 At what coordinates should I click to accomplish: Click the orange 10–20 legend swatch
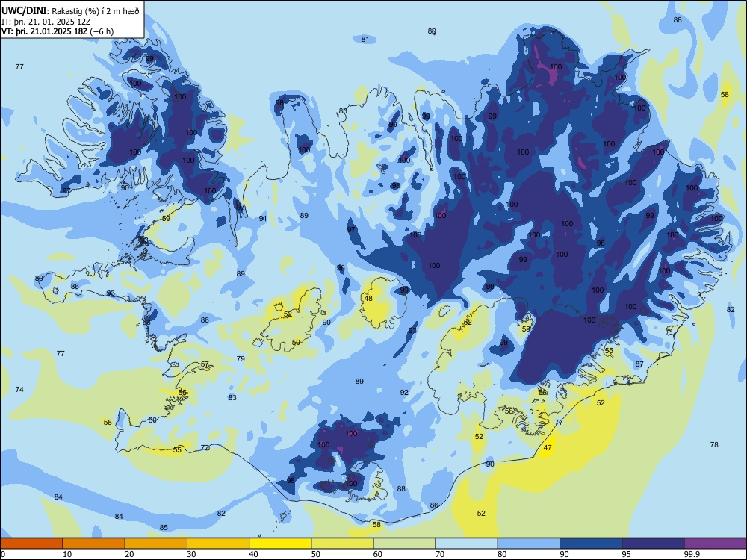94,544
